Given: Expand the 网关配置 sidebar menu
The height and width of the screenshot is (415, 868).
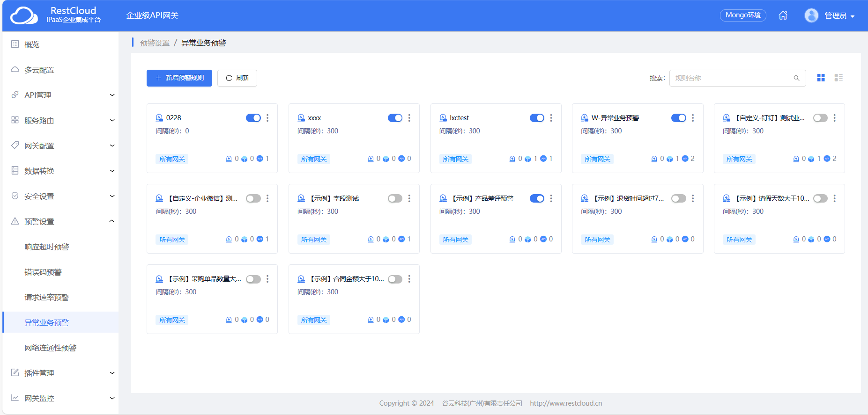Looking at the screenshot, I should (60, 146).
